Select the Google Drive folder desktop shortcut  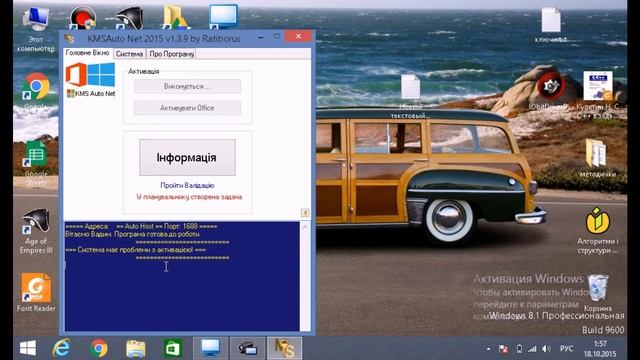pyautogui.click(x=176, y=17)
